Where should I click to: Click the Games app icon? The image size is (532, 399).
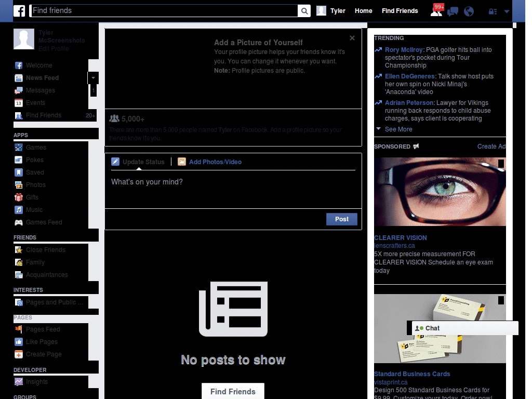(x=19, y=148)
